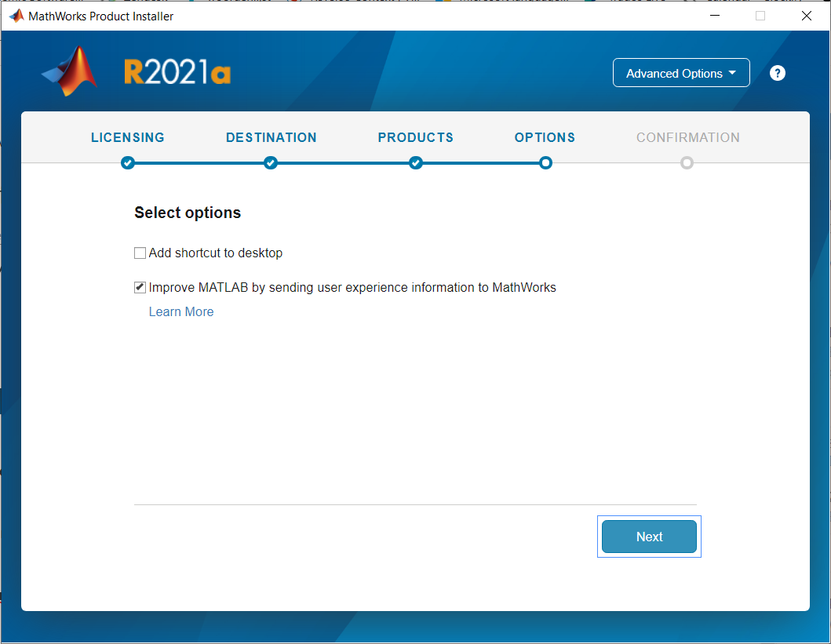Go back to the LICENSING tab
831x644 pixels.
[128, 138]
